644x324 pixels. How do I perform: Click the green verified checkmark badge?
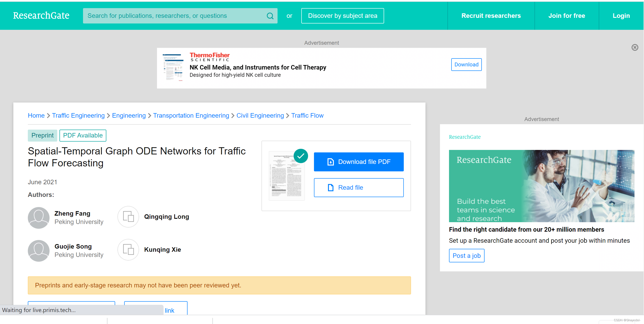[300, 156]
